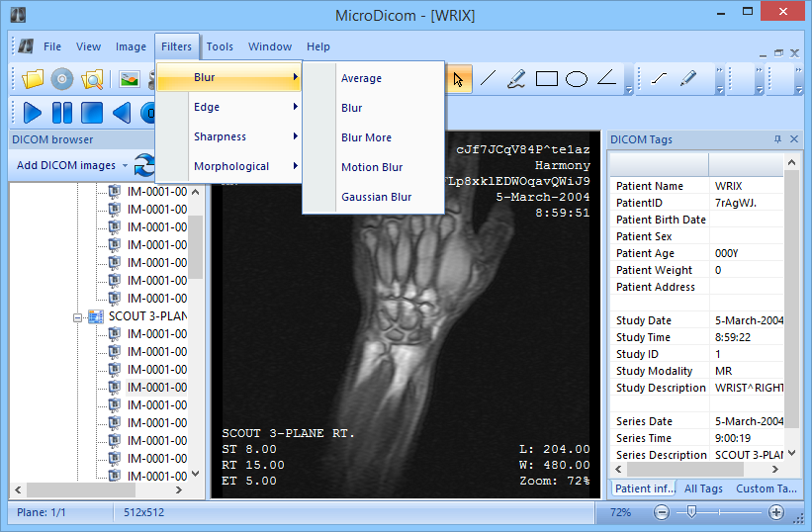Restore the inner document window
The image size is (812, 532).
coord(778,53)
